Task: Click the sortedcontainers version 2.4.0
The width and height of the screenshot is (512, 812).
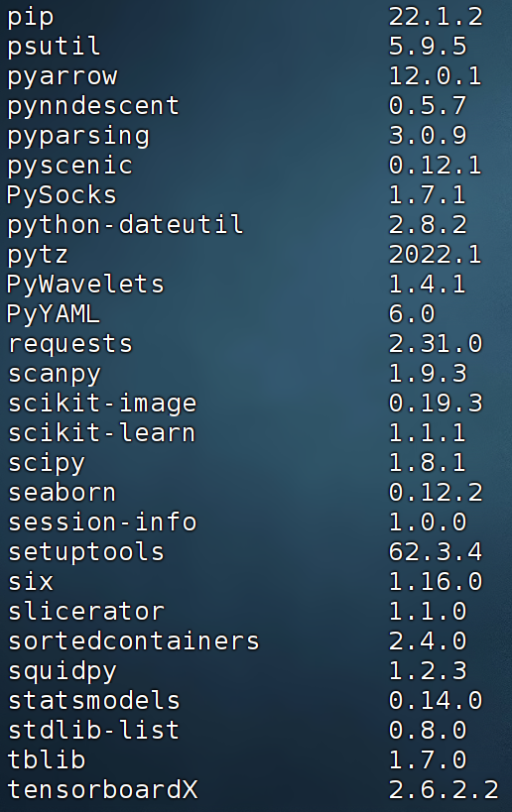Action: tap(428, 641)
